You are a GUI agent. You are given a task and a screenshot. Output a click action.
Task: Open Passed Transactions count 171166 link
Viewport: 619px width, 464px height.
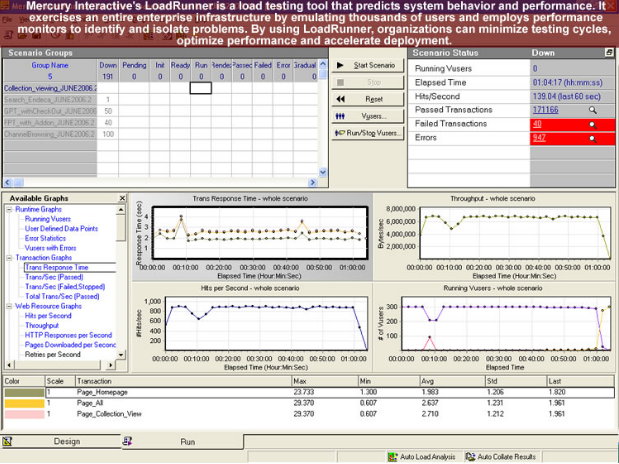click(x=545, y=110)
